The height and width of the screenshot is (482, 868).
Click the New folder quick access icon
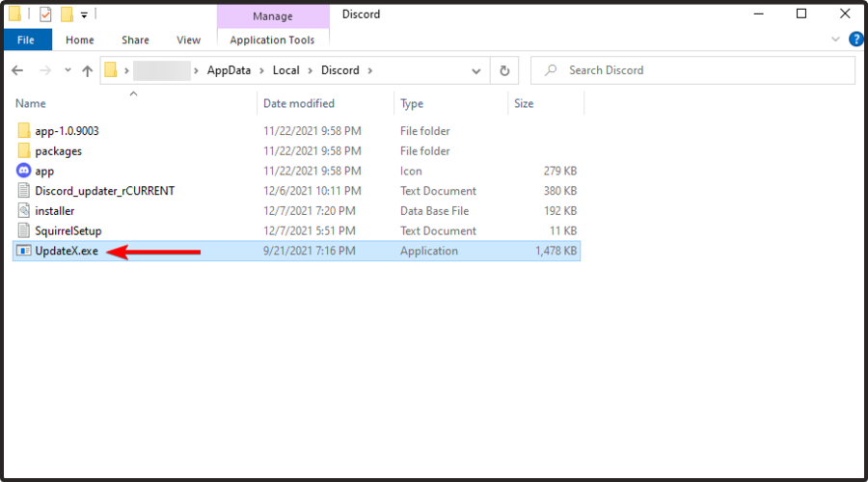point(67,13)
